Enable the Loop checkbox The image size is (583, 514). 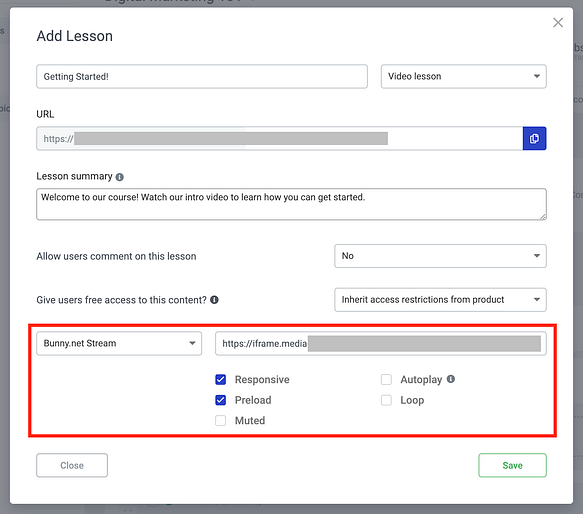[x=386, y=400]
